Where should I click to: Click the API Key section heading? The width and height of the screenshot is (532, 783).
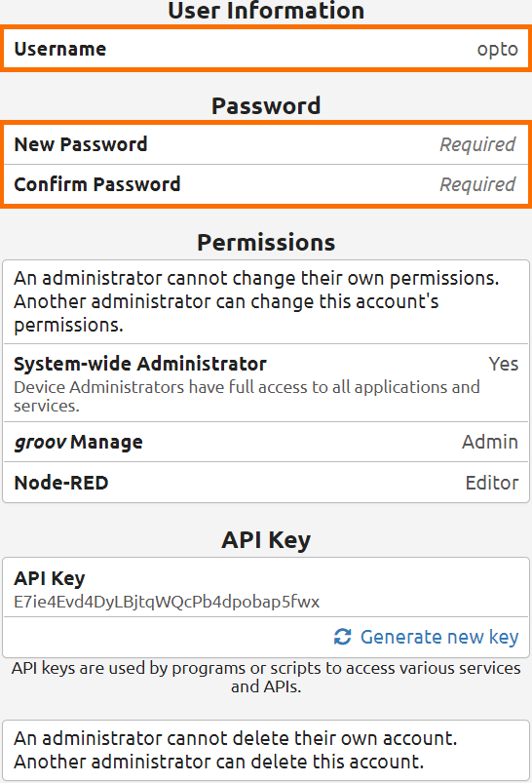point(266,540)
